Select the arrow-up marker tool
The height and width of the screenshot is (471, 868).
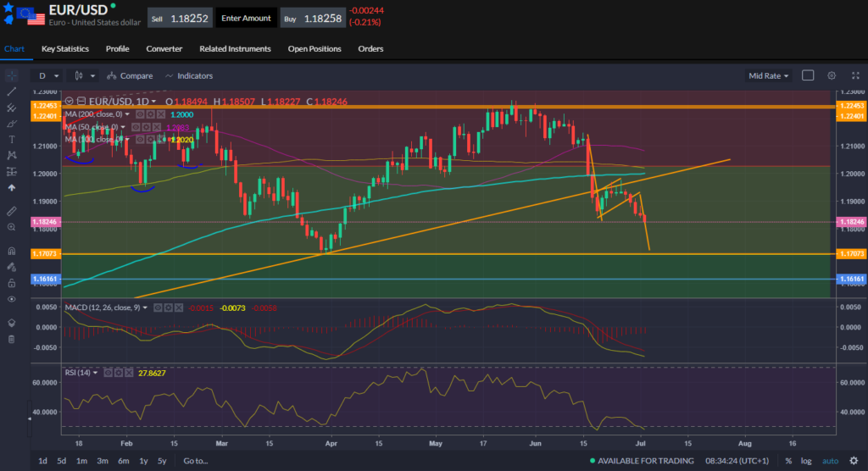click(x=12, y=187)
